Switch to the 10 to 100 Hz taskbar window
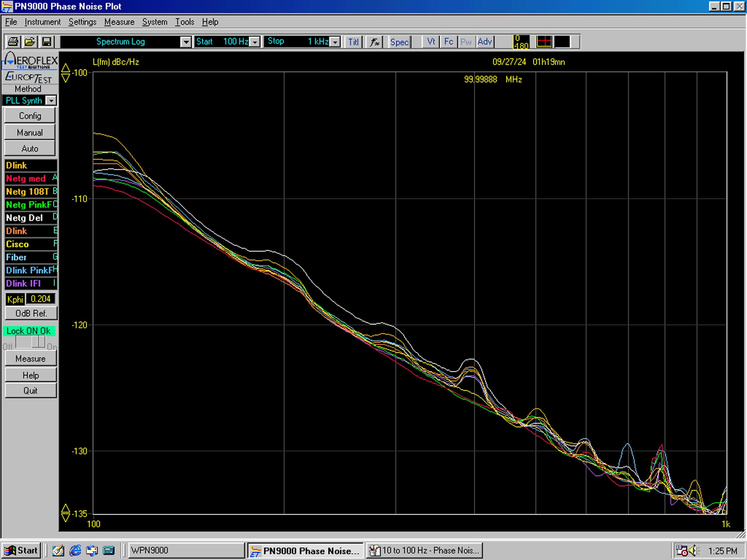 (424, 550)
